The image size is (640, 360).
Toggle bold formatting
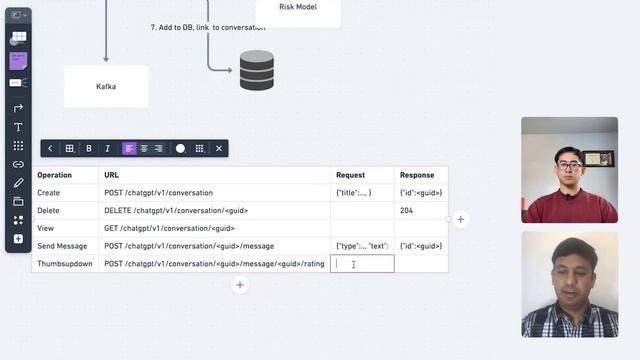tap(89, 149)
